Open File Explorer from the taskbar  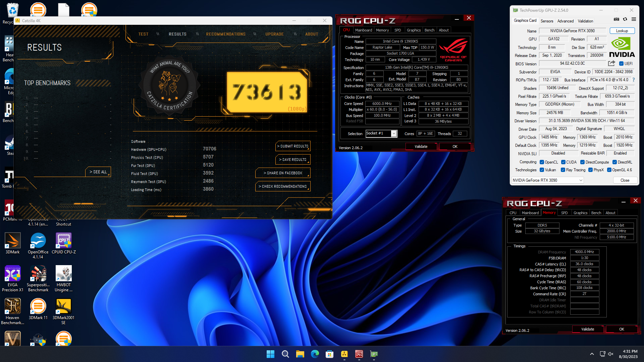point(300,354)
